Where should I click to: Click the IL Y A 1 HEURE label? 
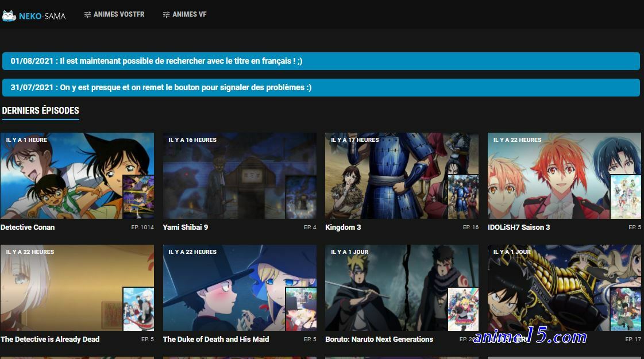26,140
